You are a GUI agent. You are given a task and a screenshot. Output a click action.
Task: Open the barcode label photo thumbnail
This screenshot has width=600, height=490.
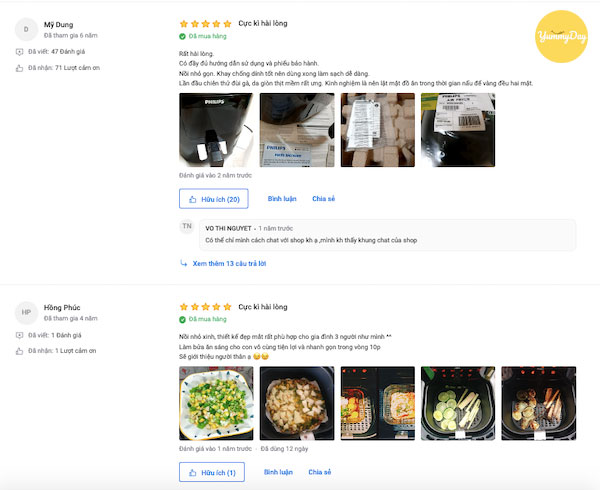(x=458, y=130)
